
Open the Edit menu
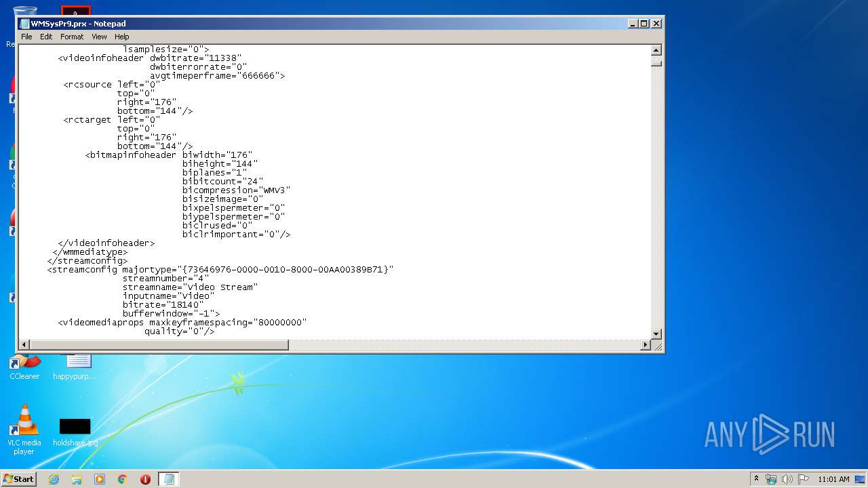coord(46,37)
